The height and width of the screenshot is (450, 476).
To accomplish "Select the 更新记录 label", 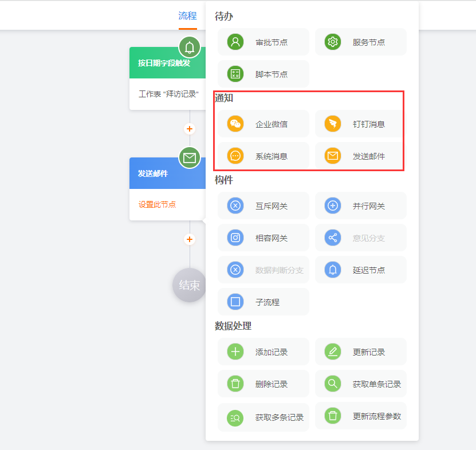I will 369,352.
